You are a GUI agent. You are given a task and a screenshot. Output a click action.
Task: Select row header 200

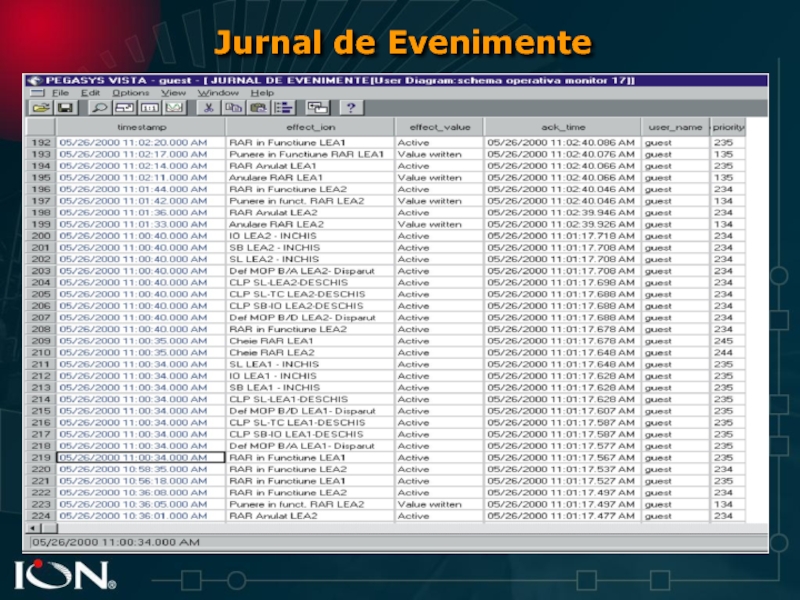pyautogui.click(x=41, y=236)
